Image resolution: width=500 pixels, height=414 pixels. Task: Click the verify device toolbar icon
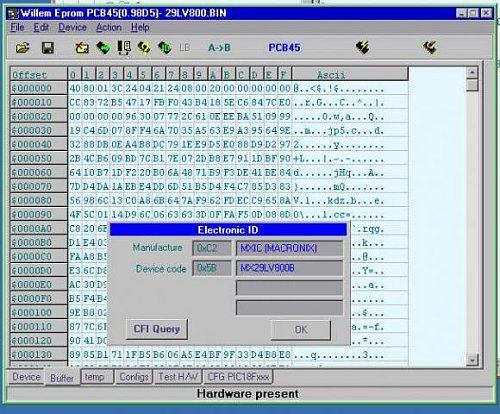pos(124,48)
